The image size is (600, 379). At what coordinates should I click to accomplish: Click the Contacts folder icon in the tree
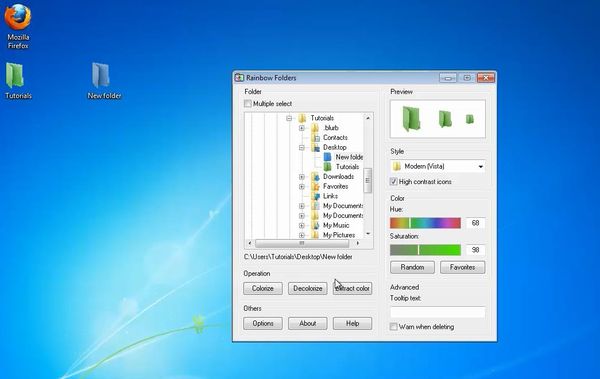coord(315,137)
